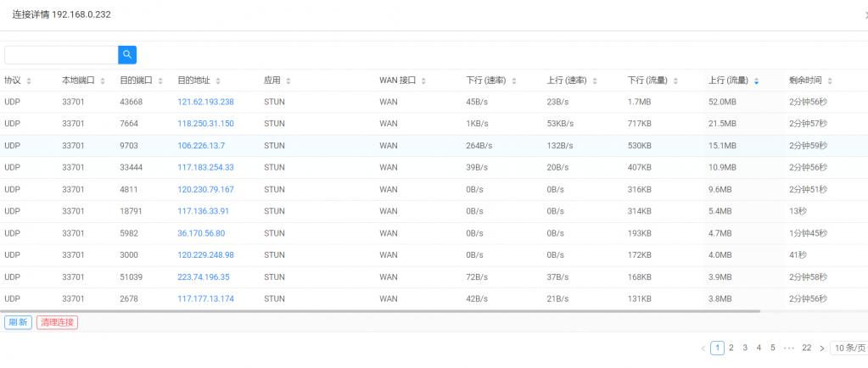Go to next page arrow
The height and width of the screenshot is (368, 868).
pyautogui.click(x=821, y=348)
